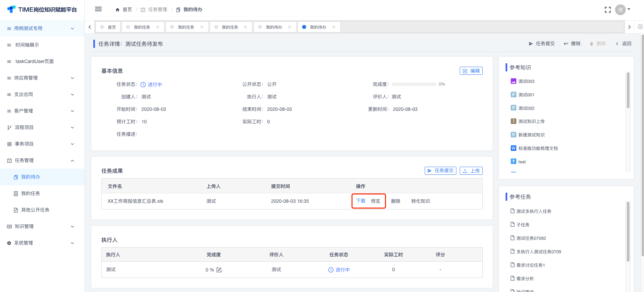
Task: Switch to the first 我的任务 tab
Action: coord(142,27)
